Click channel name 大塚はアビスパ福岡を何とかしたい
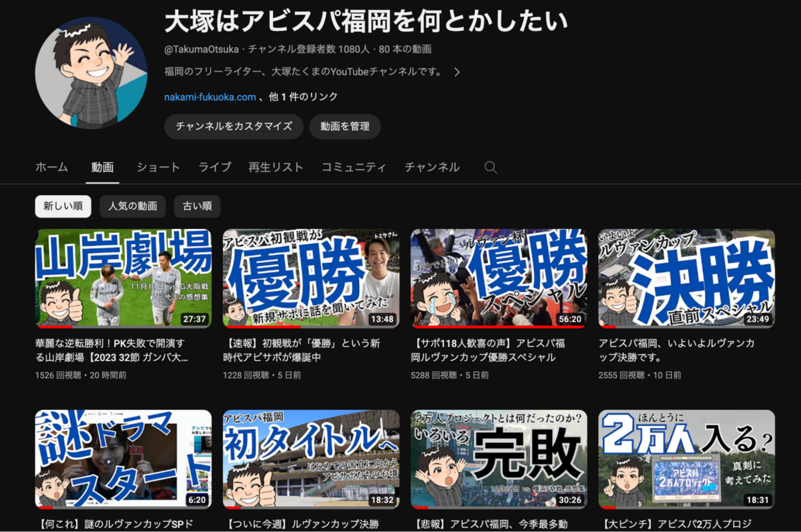This screenshot has height=532, width=801. coord(366,21)
